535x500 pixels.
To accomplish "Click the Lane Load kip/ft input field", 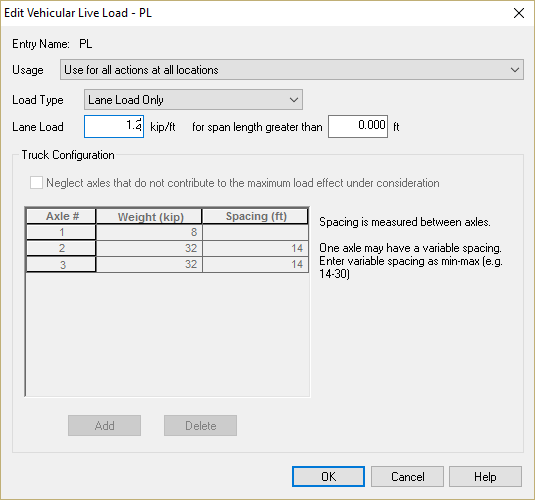I will [114, 126].
